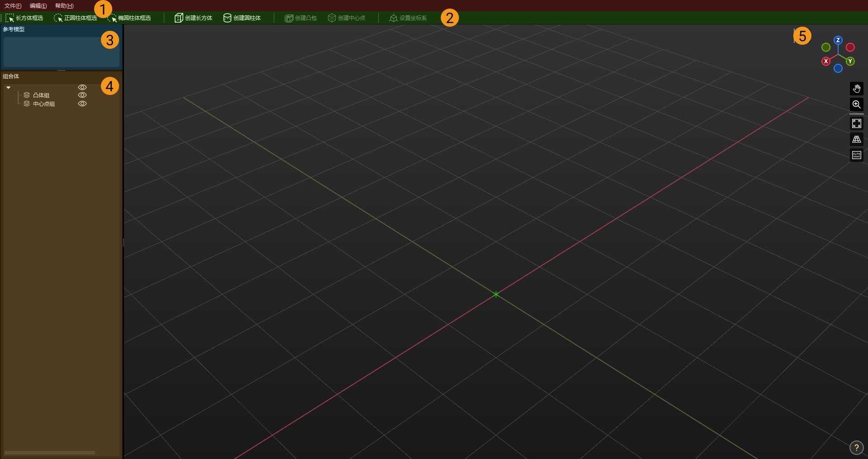Viewport: 868px width, 459px height.
Task: Toggle the top group's eye icon
Action: [x=82, y=87]
